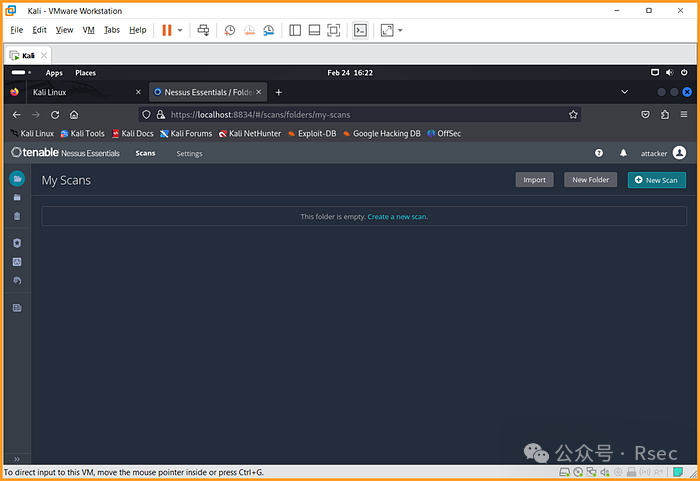Click the VMware snapshot manager icon
This screenshot has height=481, width=700.
click(x=268, y=30)
